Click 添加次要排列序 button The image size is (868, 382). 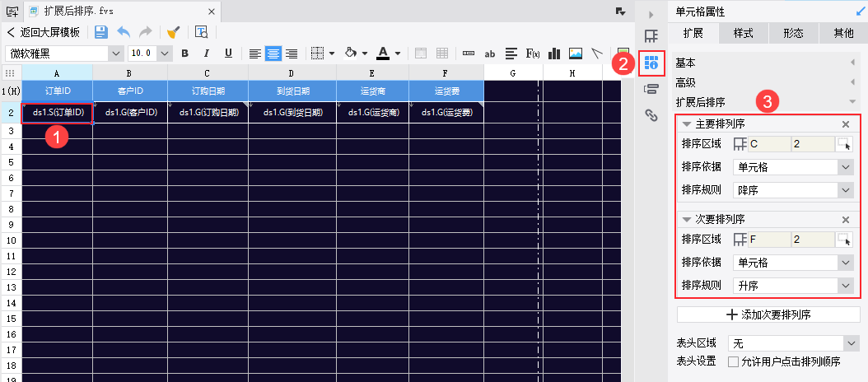click(x=768, y=314)
